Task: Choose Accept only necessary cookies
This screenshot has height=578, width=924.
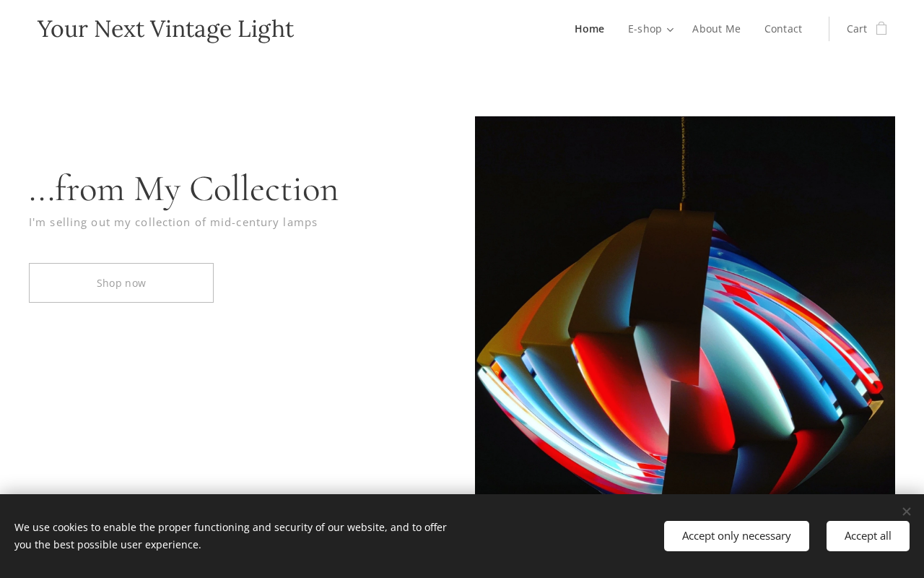Action: click(736, 536)
